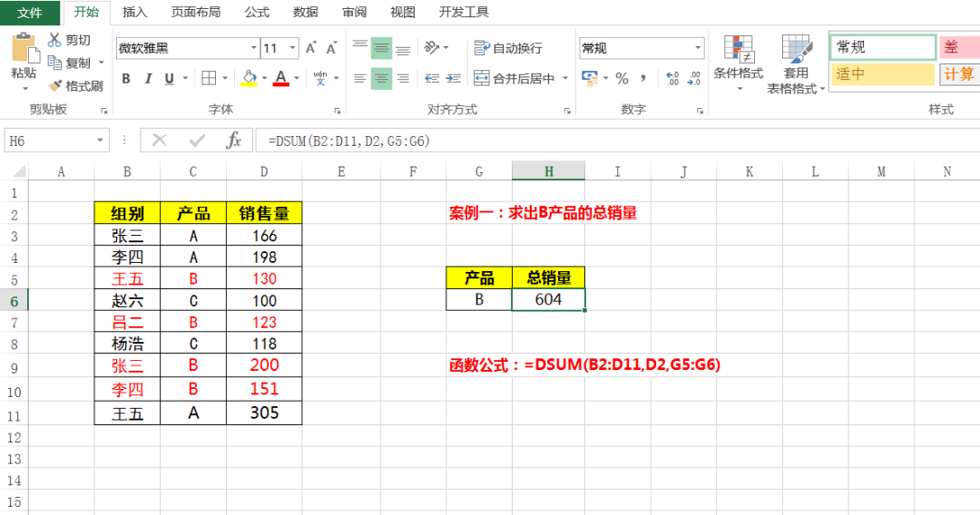Select row 6 header
The image size is (980, 515).
[x=14, y=301]
